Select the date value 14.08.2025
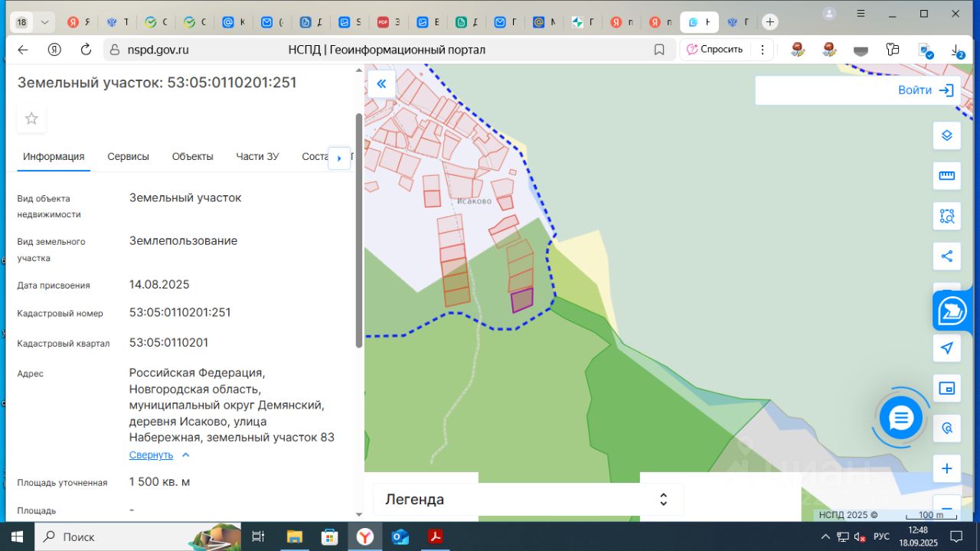The height and width of the screenshot is (551, 980). click(x=159, y=285)
